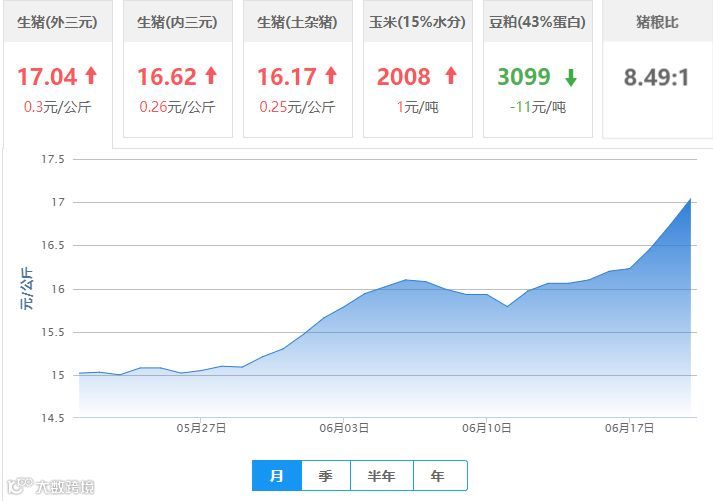Click the 0.25元/公斤 change text
Viewport: 713px width, 501px height.
point(297,107)
